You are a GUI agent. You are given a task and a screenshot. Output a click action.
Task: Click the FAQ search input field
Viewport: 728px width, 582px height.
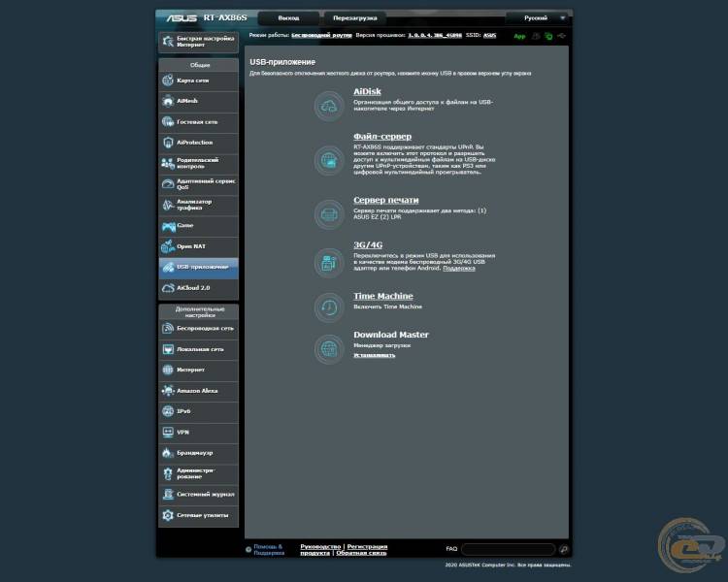tap(509, 549)
